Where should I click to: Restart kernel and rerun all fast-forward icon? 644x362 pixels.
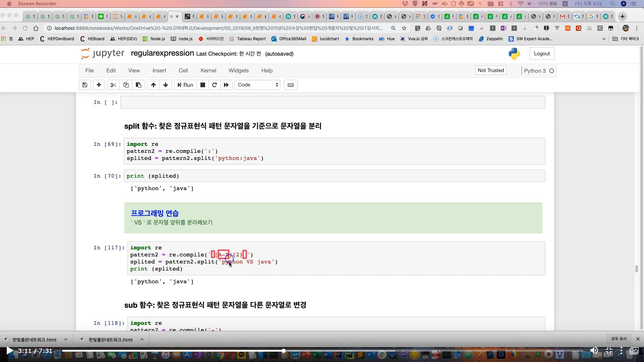[226, 85]
